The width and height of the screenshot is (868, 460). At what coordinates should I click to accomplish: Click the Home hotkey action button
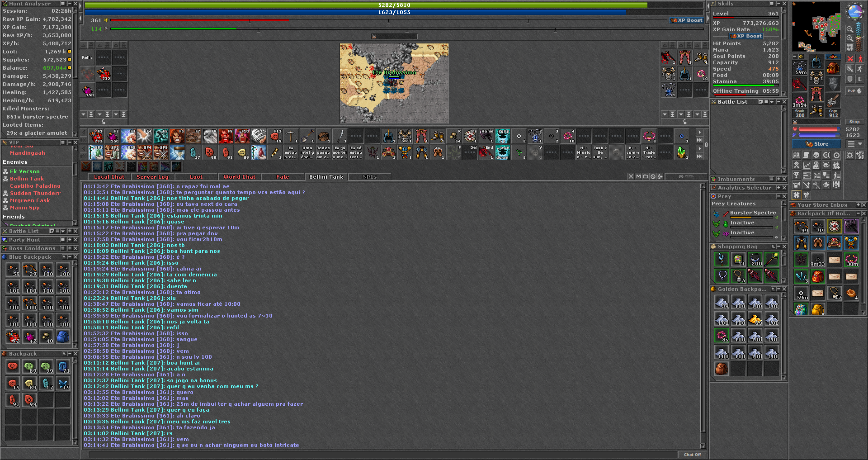click(486, 136)
